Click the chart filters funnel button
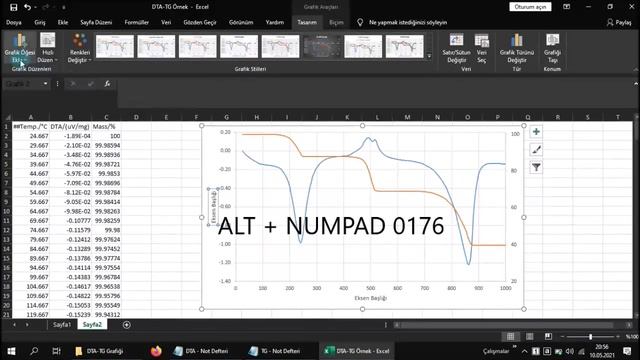The width and height of the screenshot is (640, 360). tap(536, 167)
